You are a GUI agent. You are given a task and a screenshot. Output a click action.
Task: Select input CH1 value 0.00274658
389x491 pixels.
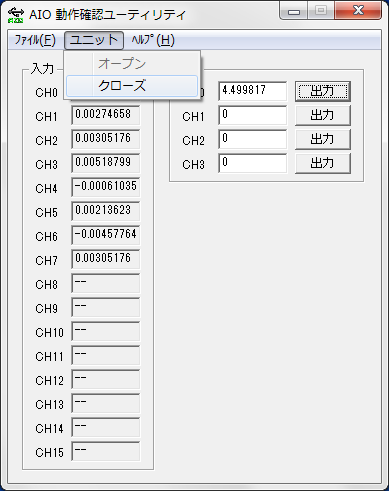[106, 115]
